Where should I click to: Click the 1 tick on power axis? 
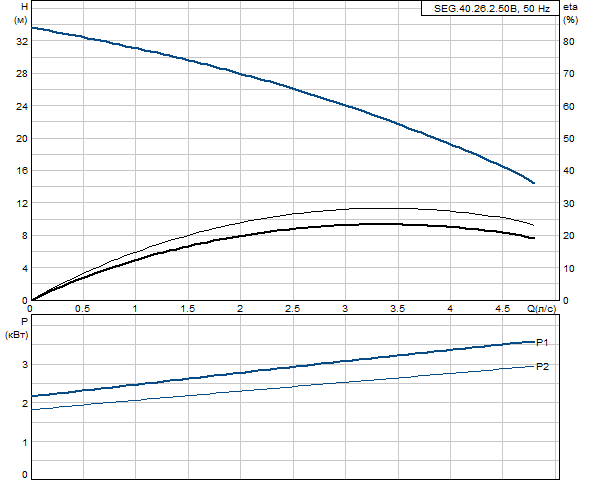(25, 442)
